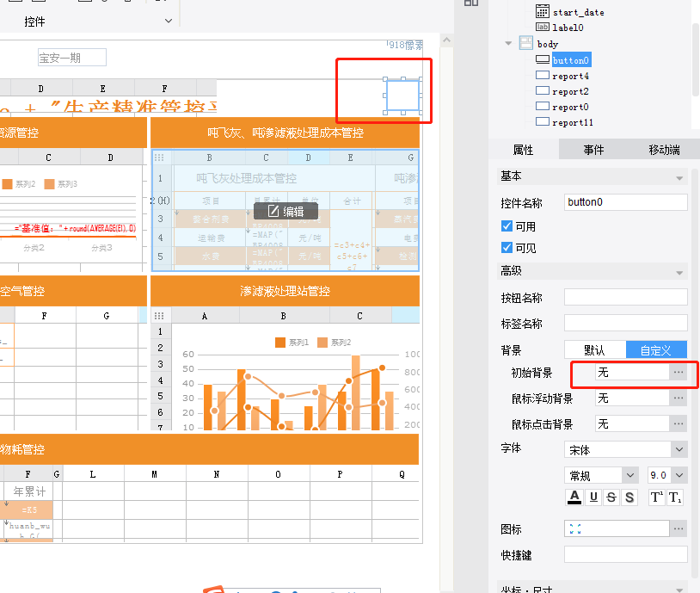Toggle strikethrough font style
The width and height of the screenshot is (700, 593).
[611, 497]
